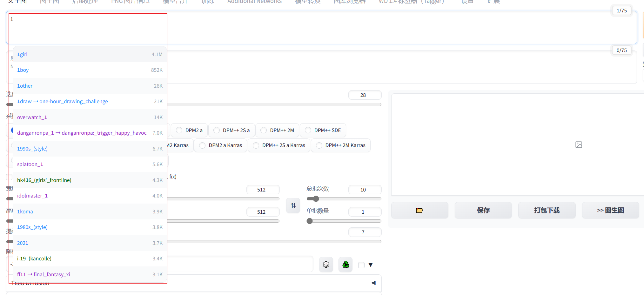644x295 pixels.
Task: Select the DPM2 a sampler
Action: [x=189, y=130]
